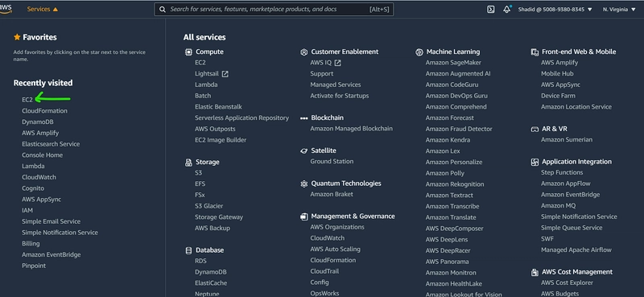This screenshot has height=297, width=644.
Task: Open AWS Cost Explorer
Action: click(x=567, y=283)
